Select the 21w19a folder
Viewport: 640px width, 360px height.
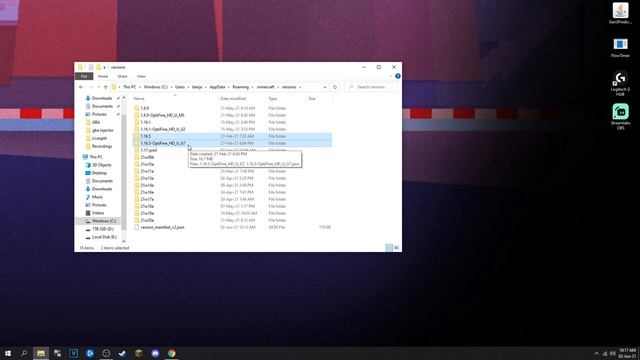click(x=147, y=213)
